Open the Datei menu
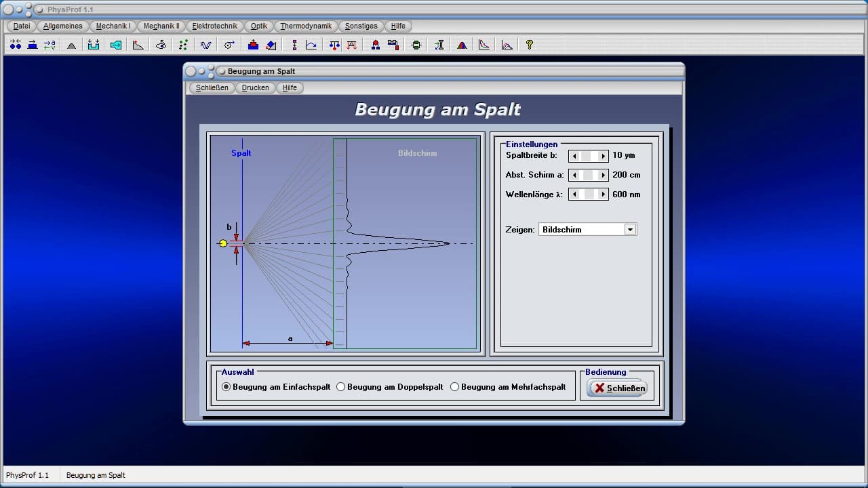Viewport: 868px width, 488px height. click(x=22, y=26)
